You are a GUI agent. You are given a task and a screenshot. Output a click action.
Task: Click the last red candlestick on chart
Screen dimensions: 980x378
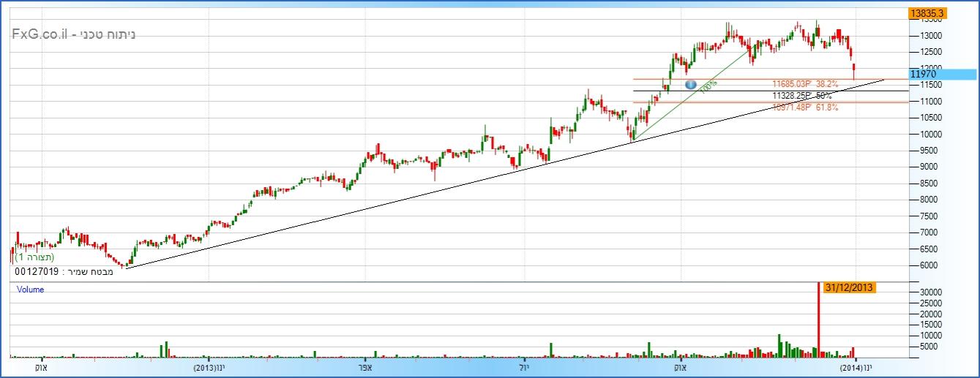tap(854, 71)
